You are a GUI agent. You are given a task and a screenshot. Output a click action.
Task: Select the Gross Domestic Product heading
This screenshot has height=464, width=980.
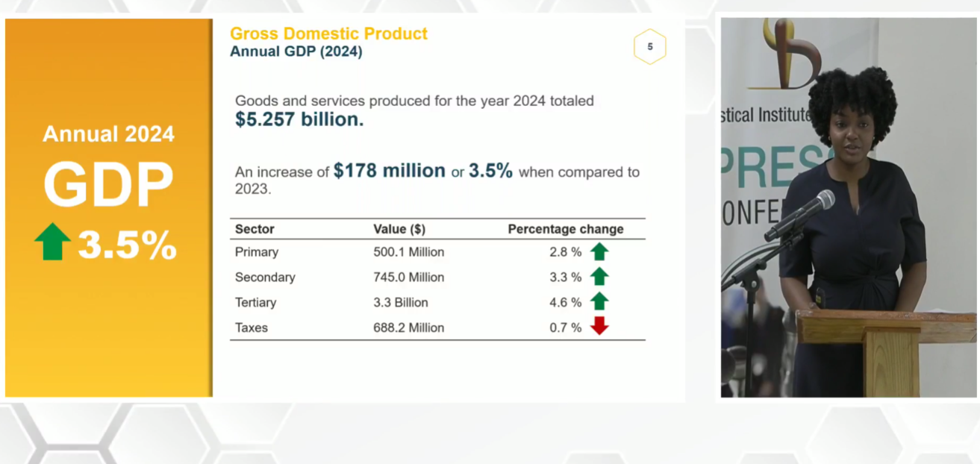tap(328, 34)
